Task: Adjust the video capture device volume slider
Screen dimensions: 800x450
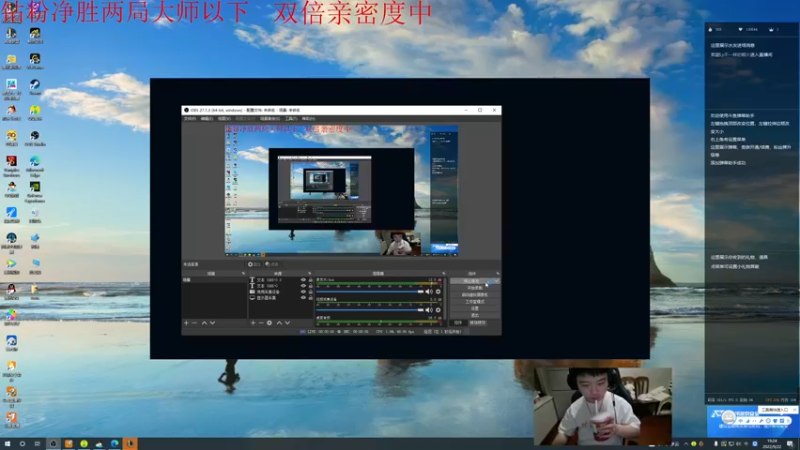Action: (370, 310)
